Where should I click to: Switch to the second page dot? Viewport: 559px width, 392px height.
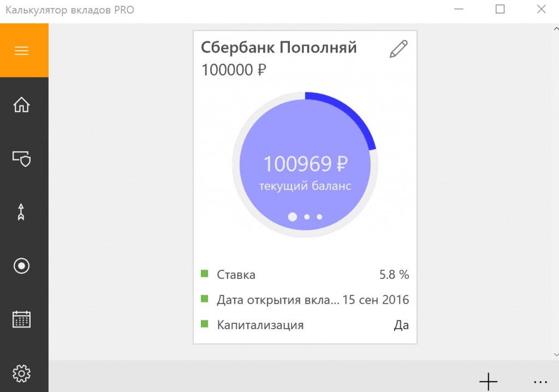[307, 217]
